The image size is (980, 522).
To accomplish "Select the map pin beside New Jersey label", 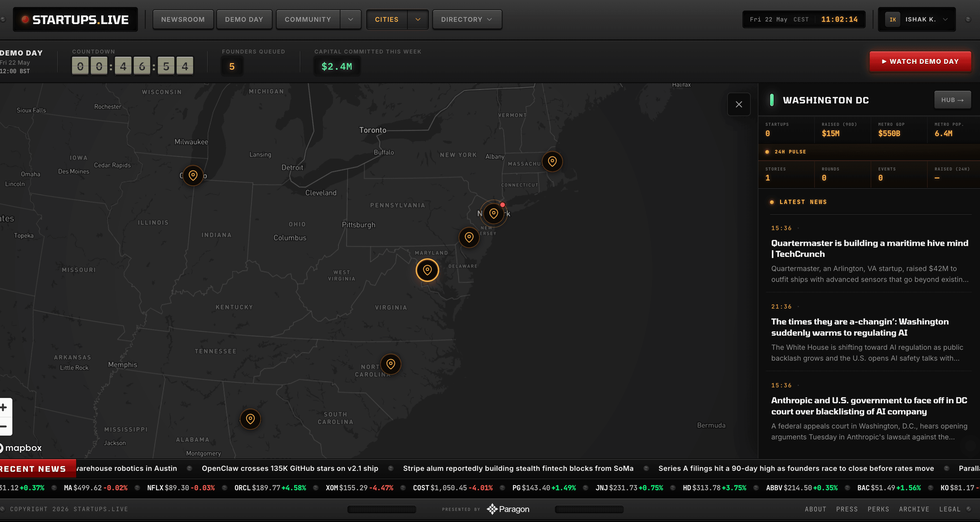I will point(469,237).
